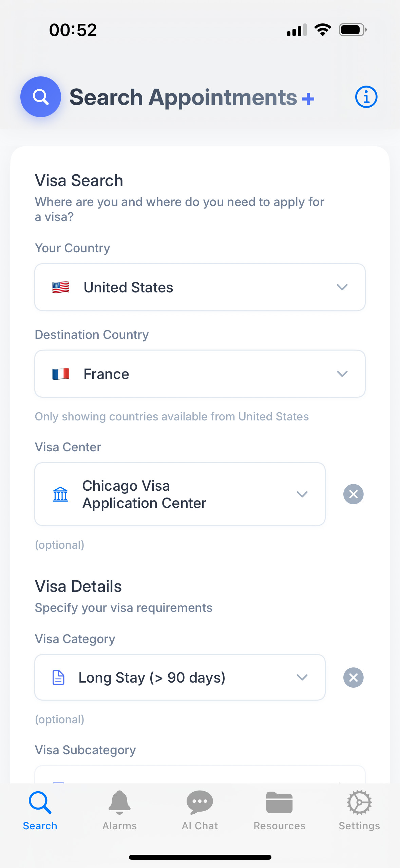Viewport: 400px width, 868px height.
Task: Select the Search tab
Action: (x=40, y=810)
